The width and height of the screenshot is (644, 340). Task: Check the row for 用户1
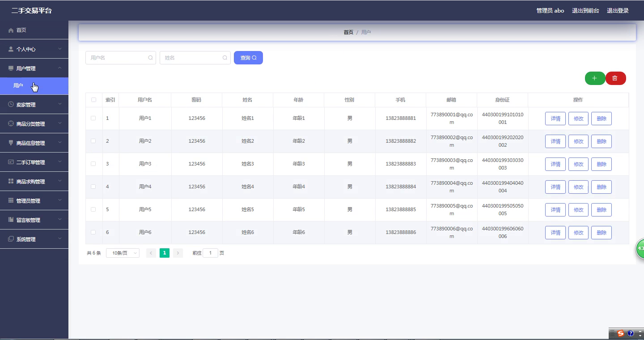click(93, 118)
